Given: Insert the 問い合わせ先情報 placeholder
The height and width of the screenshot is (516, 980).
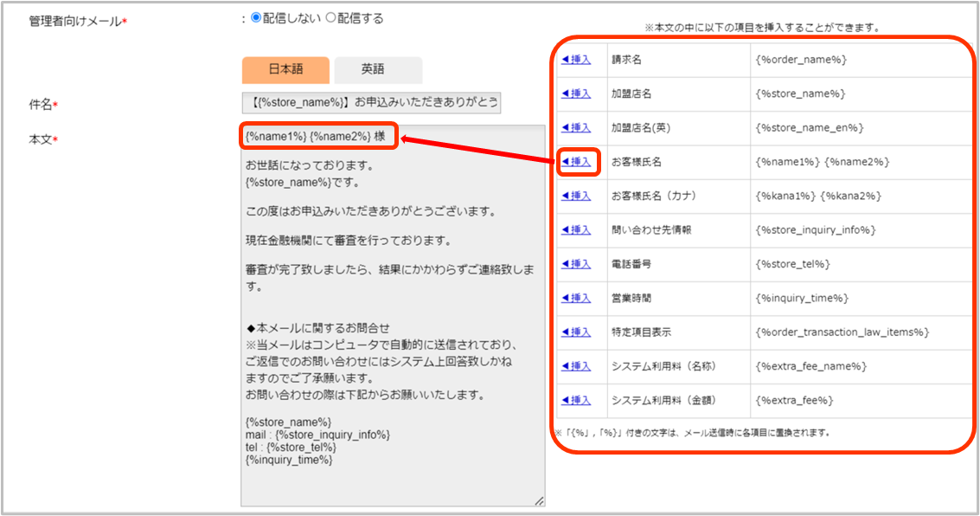Looking at the screenshot, I should coord(576,230).
